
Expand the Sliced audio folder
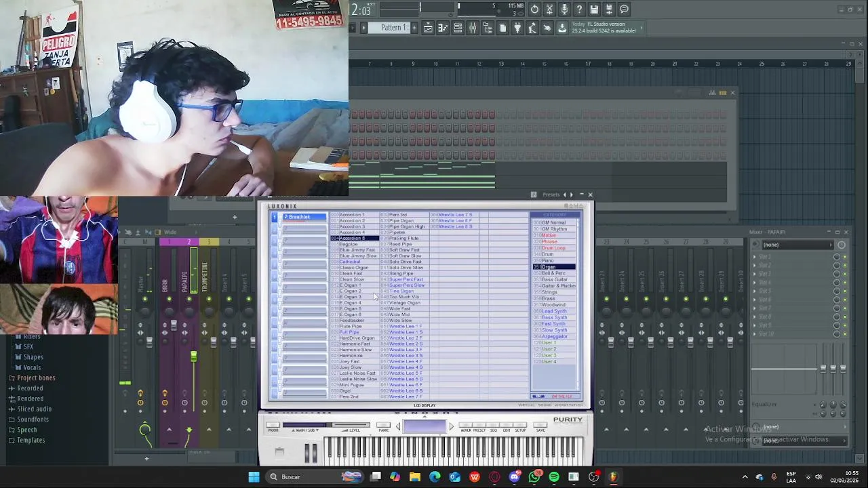(x=35, y=409)
